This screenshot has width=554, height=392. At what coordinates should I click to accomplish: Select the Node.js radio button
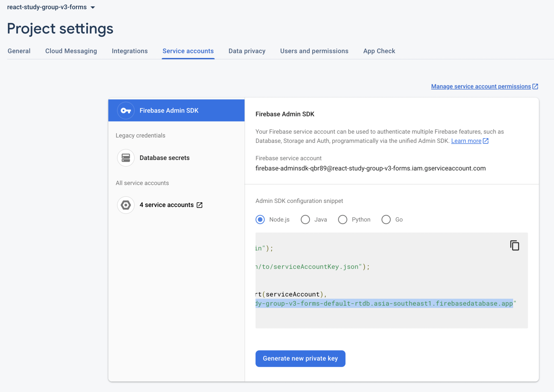(x=260, y=219)
